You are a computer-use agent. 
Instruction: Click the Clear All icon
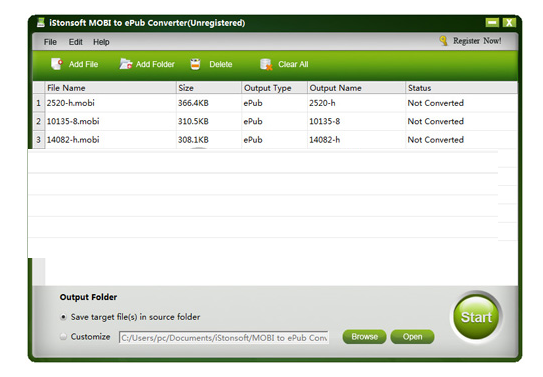tap(266, 64)
